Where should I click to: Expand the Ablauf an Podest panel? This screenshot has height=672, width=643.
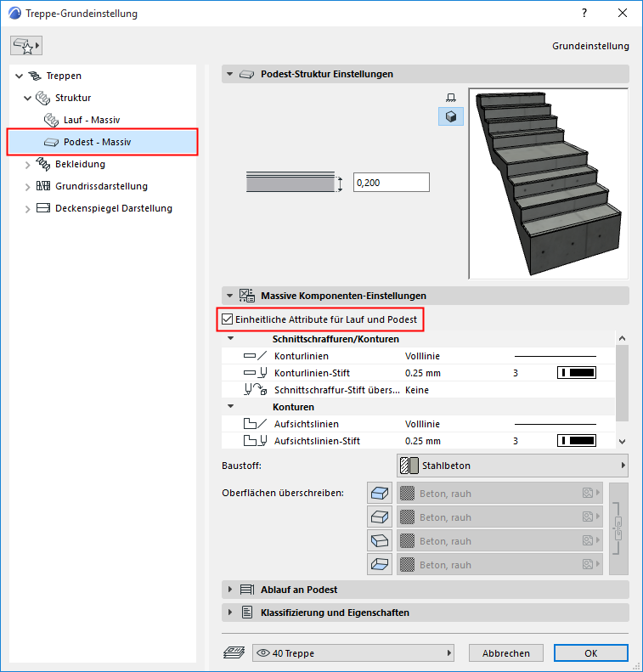click(230, 590)
